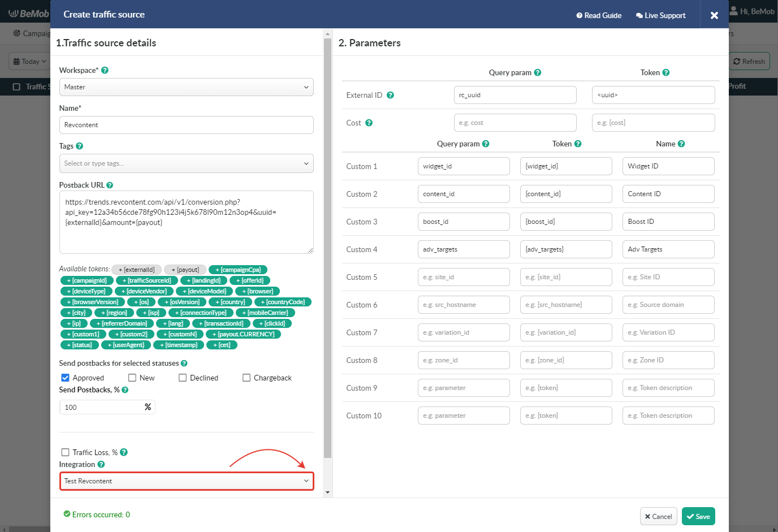Open Workspace help icon

click(105, 71)
